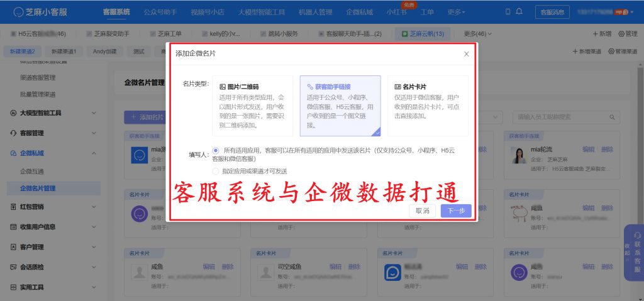
Task: Open the 更多(46) apps dropdown
Action: (478, 34)
